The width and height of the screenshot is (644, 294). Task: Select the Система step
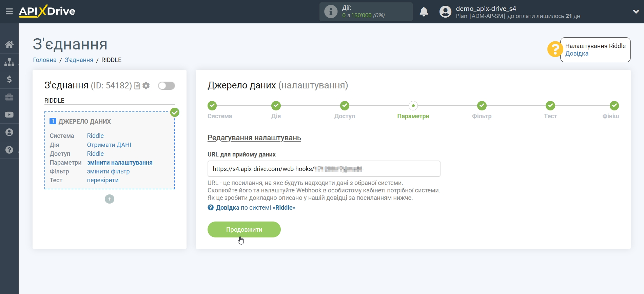pos(212,106)
